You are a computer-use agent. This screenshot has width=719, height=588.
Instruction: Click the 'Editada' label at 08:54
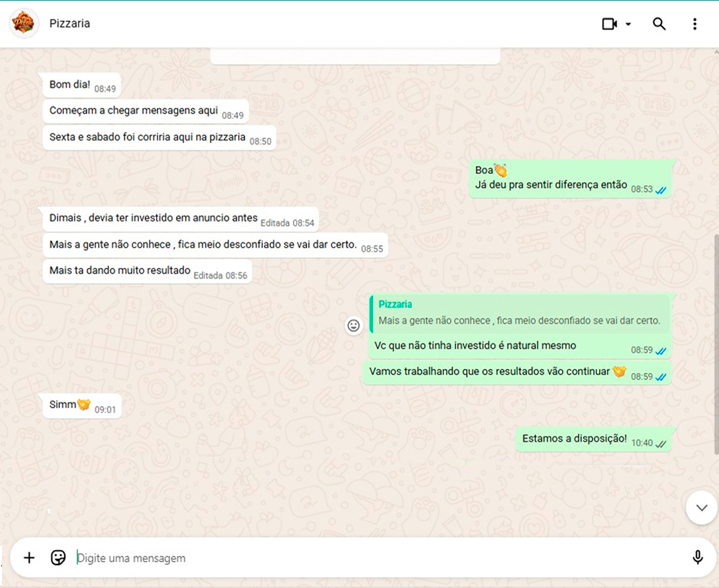point(275,223)
